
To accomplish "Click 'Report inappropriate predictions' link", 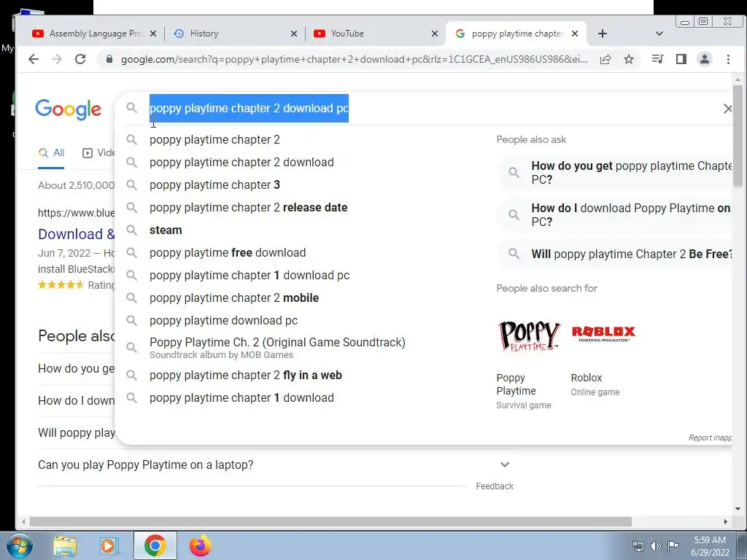I will coord(710,437).
